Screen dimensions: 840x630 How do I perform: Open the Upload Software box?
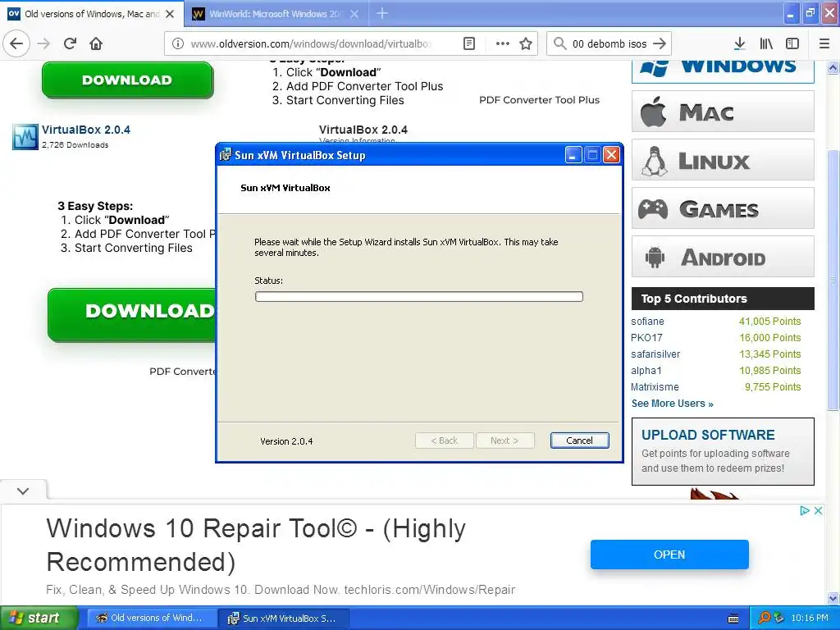point(723,452)
